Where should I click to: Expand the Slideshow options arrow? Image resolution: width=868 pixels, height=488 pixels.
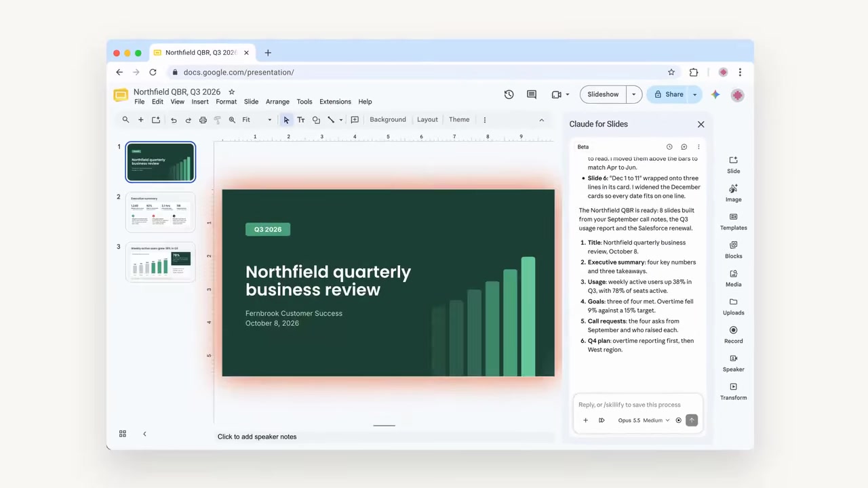[x=634, y=94]
